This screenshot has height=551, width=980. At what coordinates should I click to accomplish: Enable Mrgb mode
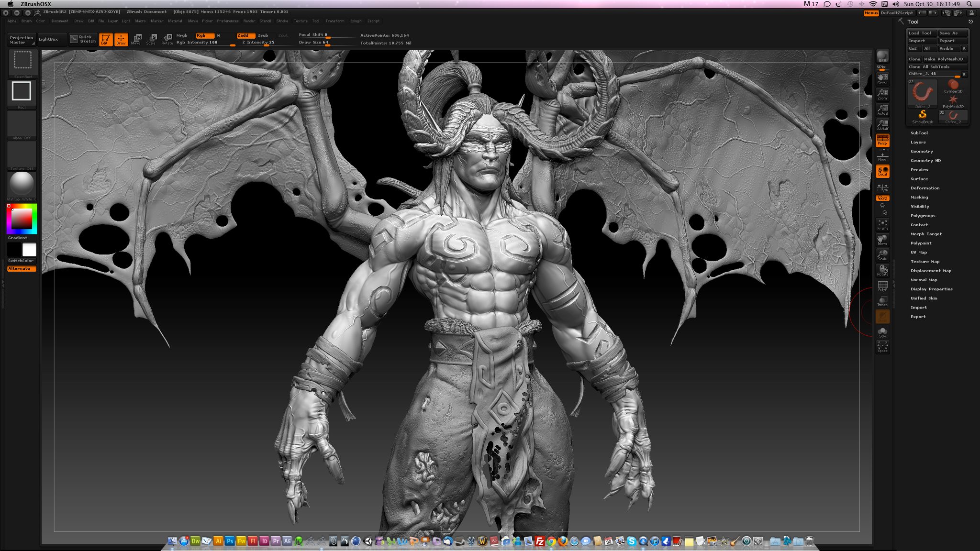pos(182,35)
